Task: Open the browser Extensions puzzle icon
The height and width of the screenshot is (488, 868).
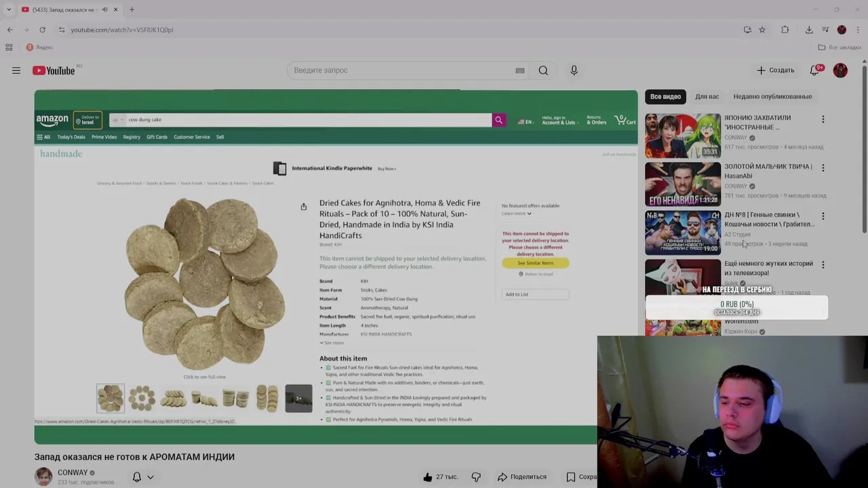Action: pos(785,30)
